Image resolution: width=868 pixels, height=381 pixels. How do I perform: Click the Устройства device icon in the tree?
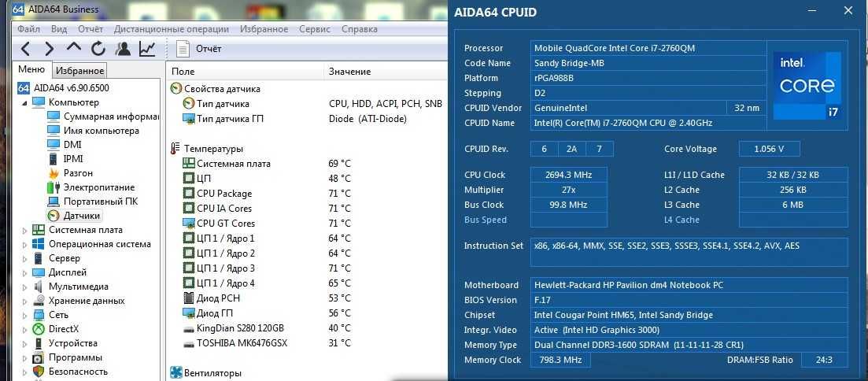[39, 343]
